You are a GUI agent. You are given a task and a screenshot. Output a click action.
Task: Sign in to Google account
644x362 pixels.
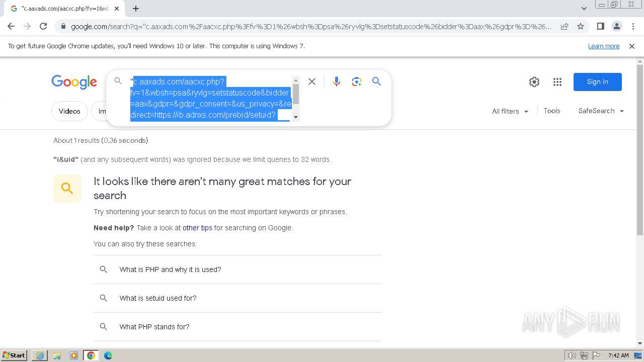(x=597, y=82)
